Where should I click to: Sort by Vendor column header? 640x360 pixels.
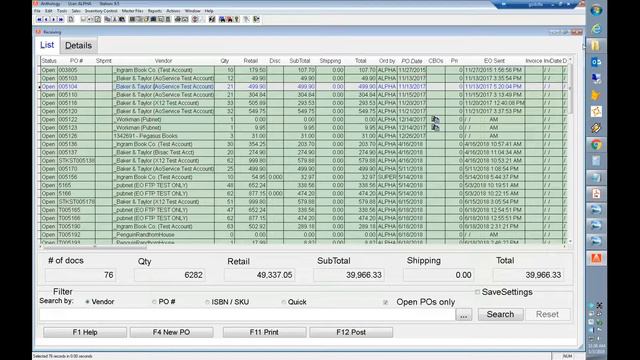(163, 61)
